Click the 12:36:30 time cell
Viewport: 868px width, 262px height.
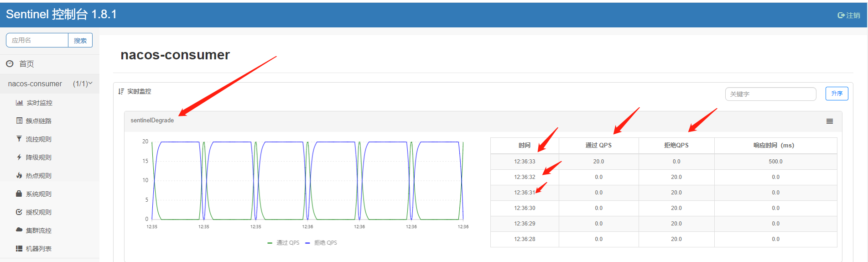pyautogui.click(x=525, y=208)
